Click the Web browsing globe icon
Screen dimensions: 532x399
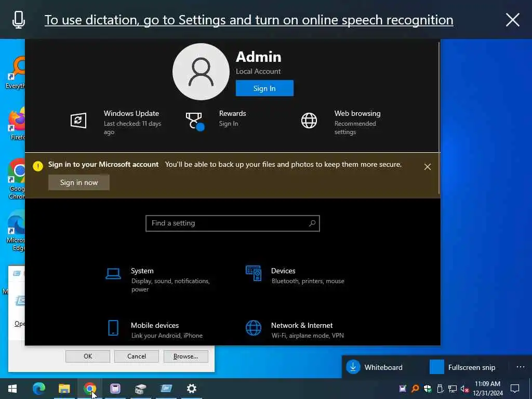(309, 121)
